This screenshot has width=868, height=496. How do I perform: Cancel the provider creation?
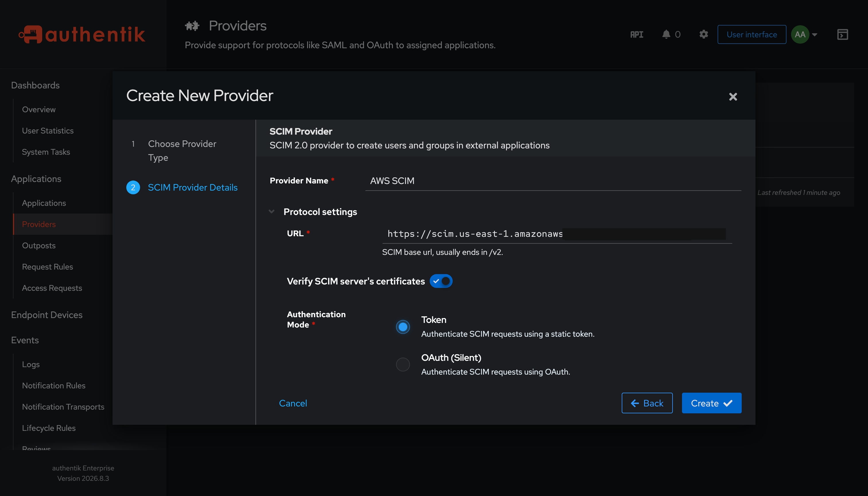[293, 403]
